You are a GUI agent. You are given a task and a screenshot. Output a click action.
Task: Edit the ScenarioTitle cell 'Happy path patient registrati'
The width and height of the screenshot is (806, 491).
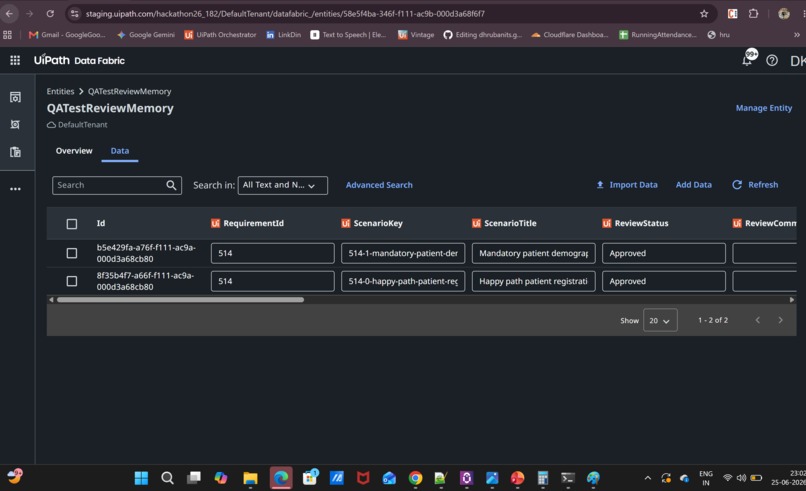[x=534, y=281]
